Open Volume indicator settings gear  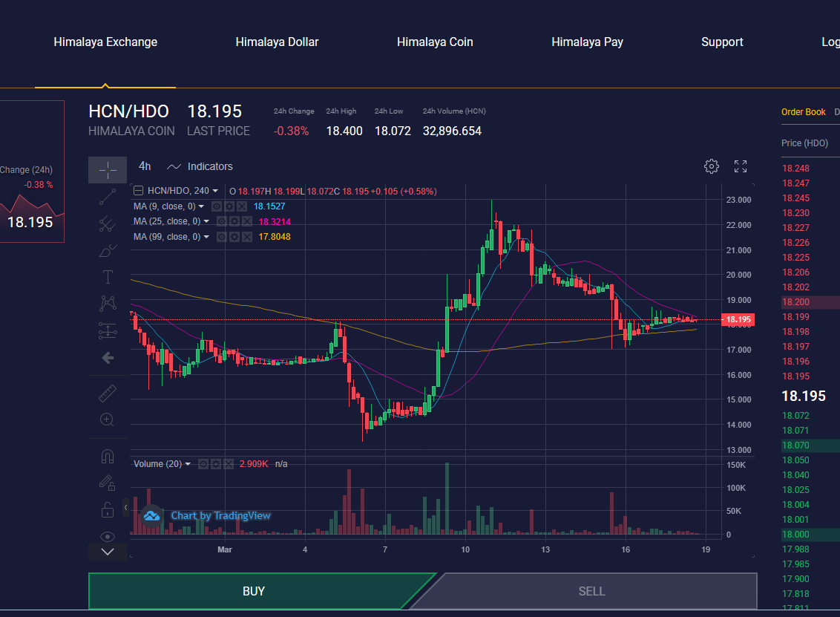[216, 464]
